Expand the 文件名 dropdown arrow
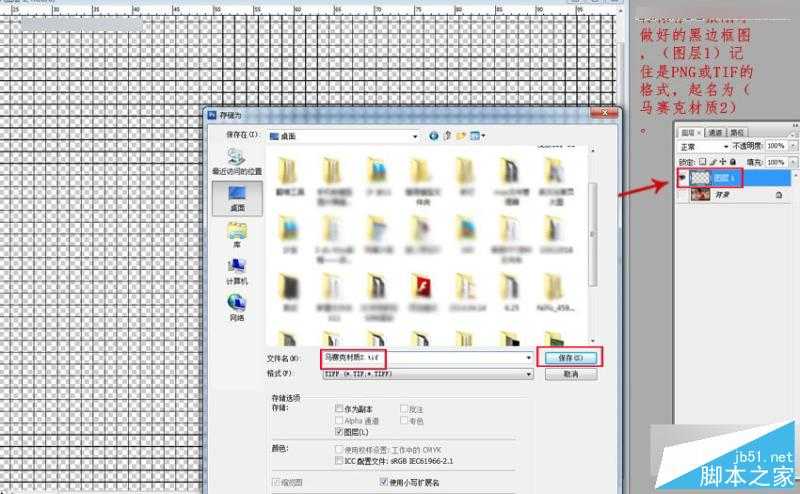 click(x=529, y=358)
